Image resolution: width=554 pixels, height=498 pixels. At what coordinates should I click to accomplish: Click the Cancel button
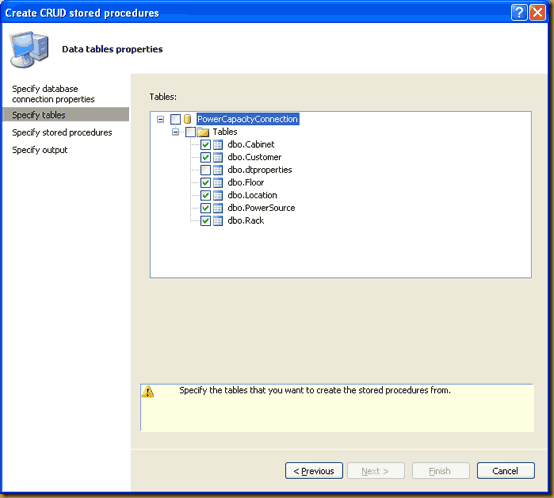(506, 471)
